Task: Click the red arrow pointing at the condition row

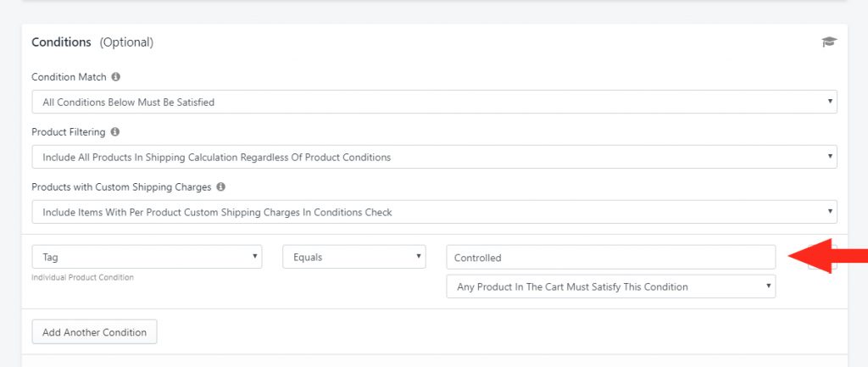Action: (x=827, y=256)
